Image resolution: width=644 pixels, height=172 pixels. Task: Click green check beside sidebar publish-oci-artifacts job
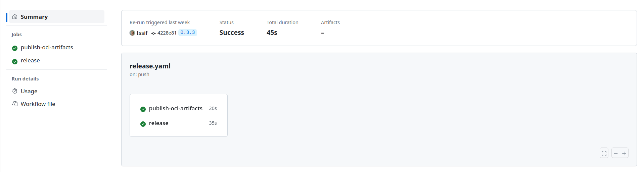[x=15, y=48]
